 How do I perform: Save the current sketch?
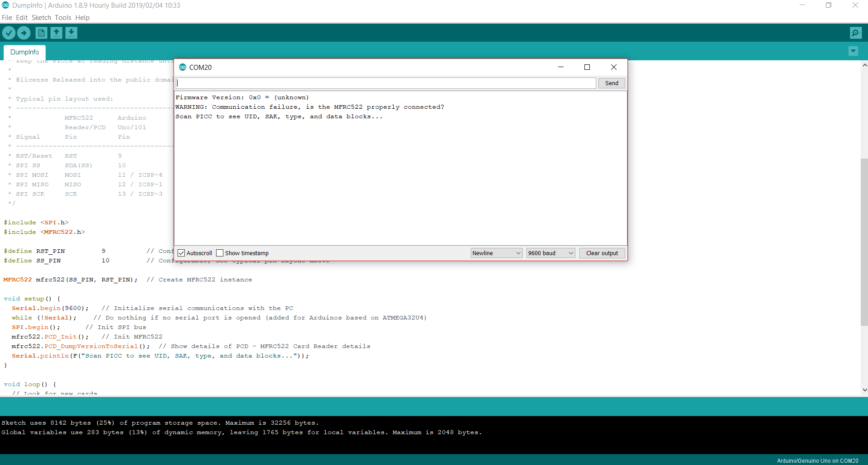coord(71,33)
